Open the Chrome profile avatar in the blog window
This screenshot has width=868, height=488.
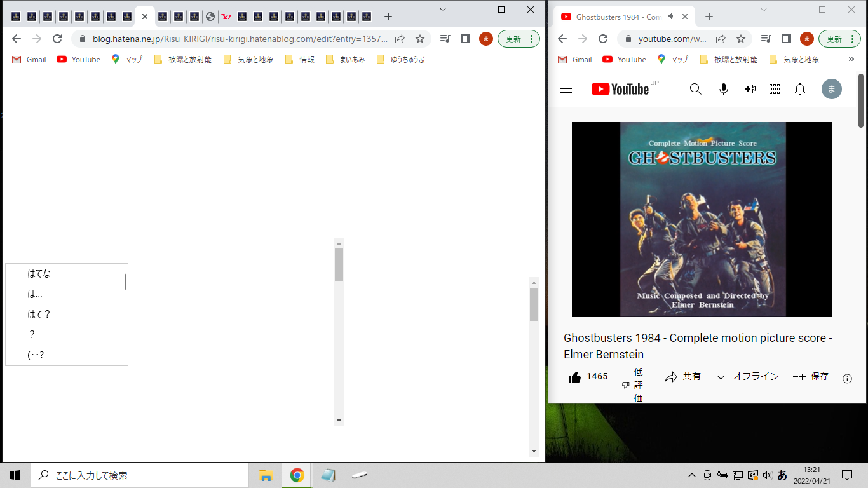pyautogui.click(x=486, y=39)
